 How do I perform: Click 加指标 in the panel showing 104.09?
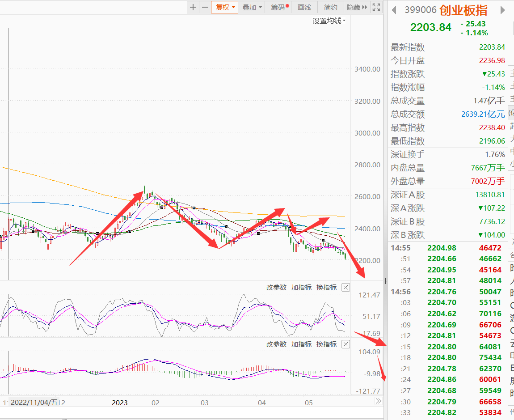301,344
